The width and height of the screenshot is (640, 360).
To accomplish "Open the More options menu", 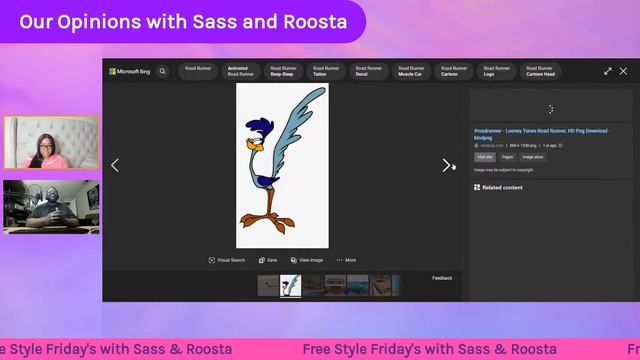I will [346, 260].
